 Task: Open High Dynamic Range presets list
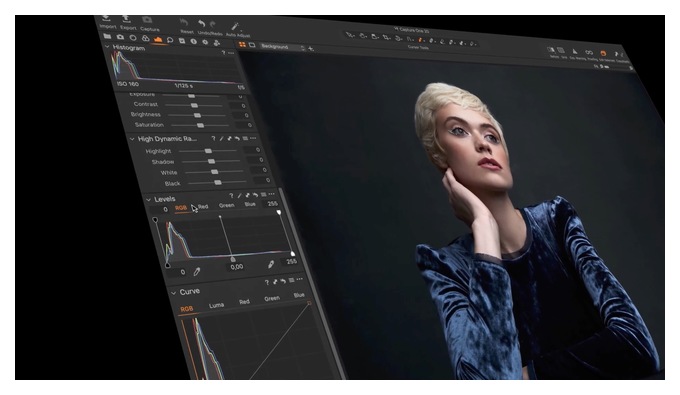tap(245, 138)
